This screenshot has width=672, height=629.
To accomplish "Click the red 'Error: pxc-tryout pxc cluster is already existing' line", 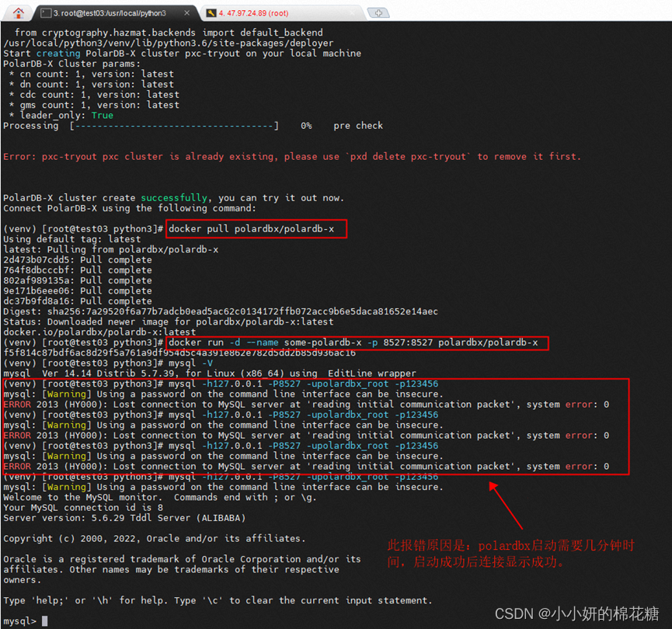I will point(292,156).
